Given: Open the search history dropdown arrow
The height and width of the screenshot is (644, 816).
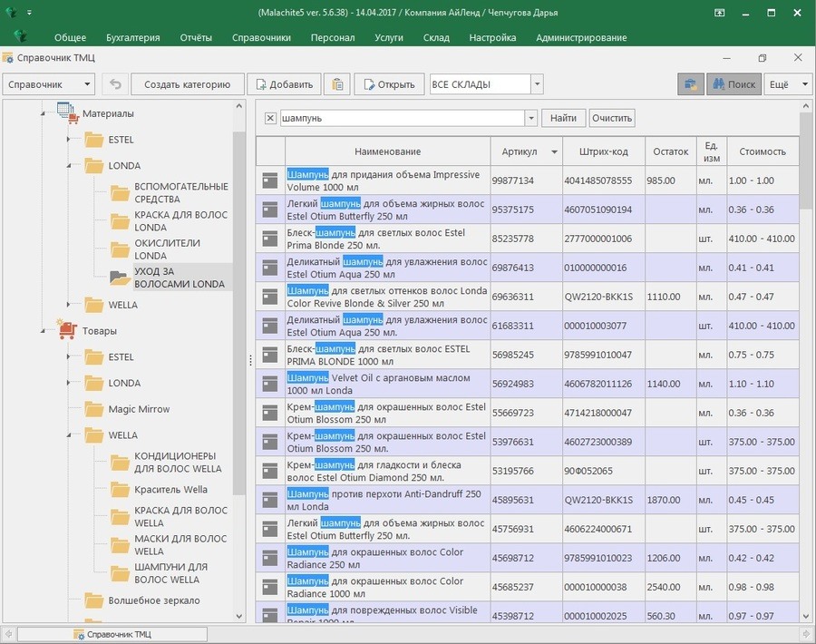Looking at the screenshot, I should (530, 118).
